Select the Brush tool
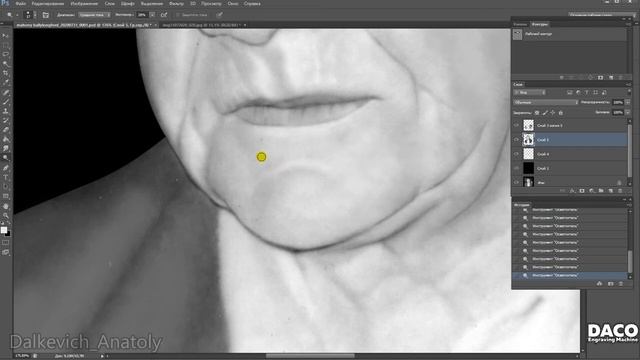This screenshot has height=360, width=640. (6, 102)
